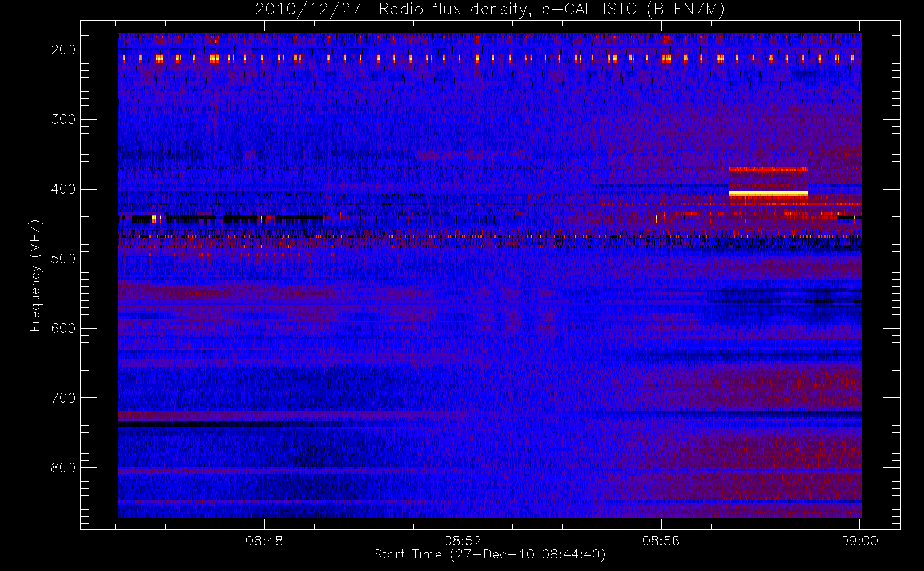Click the bright yellow burst near 400 MHz
The image size is (924, 571).
coord(768,194)
